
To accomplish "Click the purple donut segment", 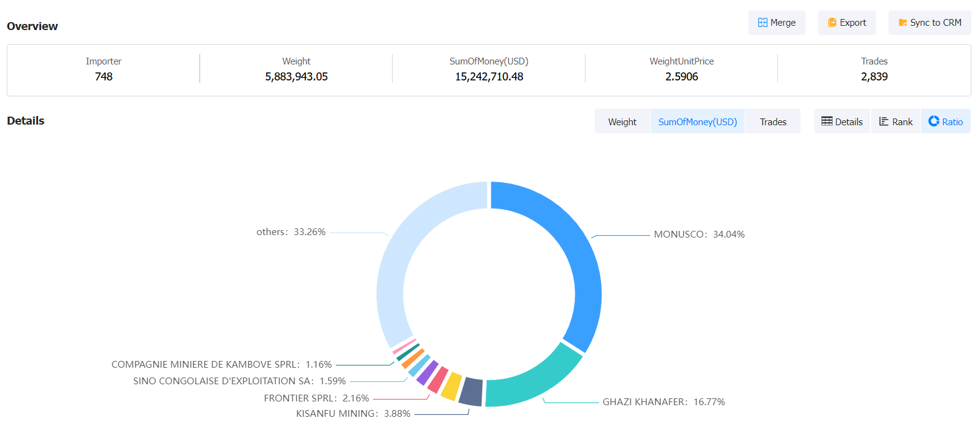I will [x=427, y=373].
